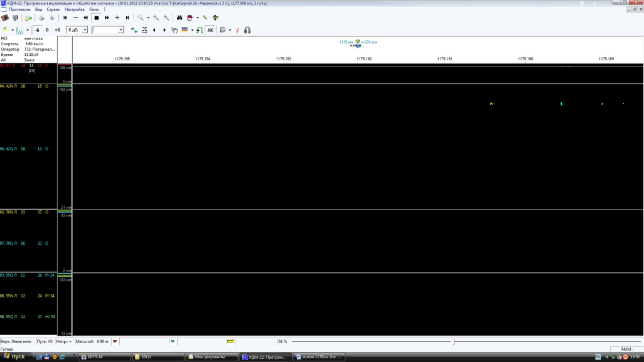The height and width of the screenshot is (362, 644).
Task: Click the 1179 km position marker on ruler
Action: pos(358,43)
